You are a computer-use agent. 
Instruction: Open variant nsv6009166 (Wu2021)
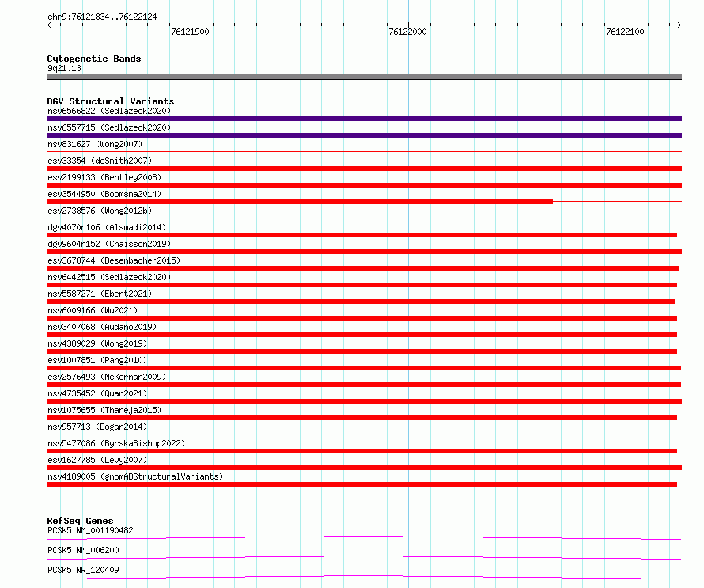pos(93,310)
